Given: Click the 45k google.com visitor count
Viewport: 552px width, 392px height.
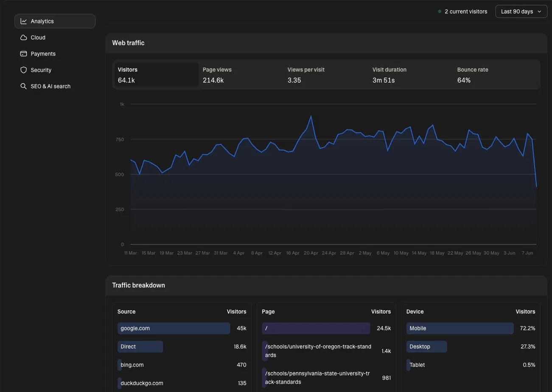Looking at the screenshot, I should pos(241,328).
